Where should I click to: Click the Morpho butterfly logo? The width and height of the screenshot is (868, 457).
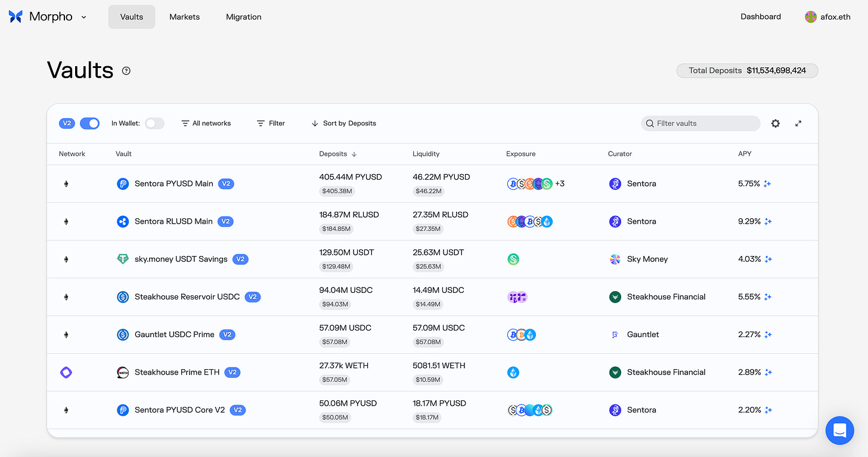pos(15,17)
